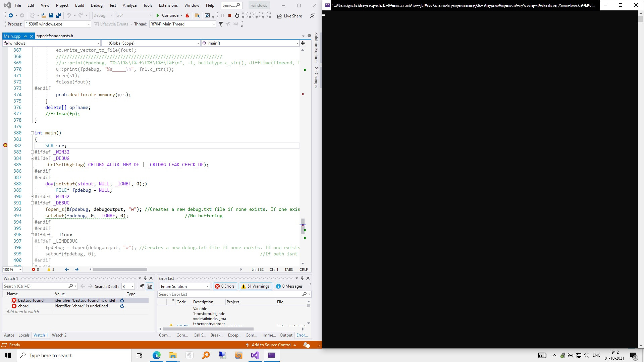Open the Main Thread dropdown
The height and width of the screenshot is (362, 644).
(x=214, y=24)
